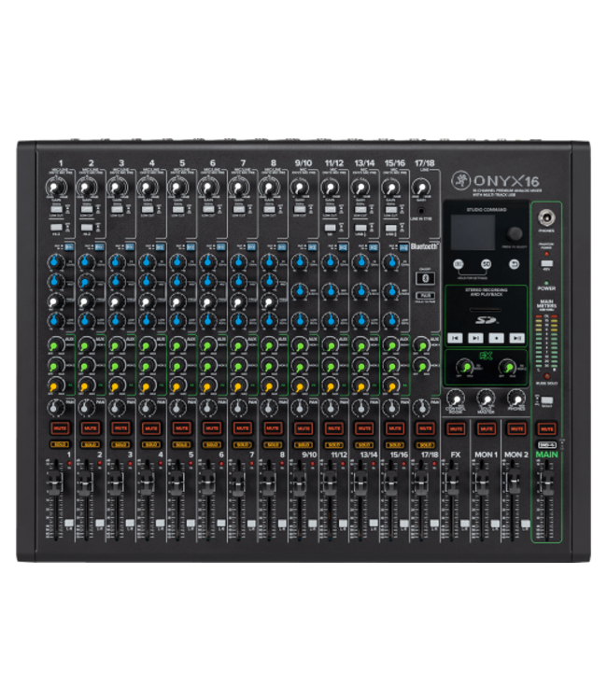Viewport: 607px width, 700px height.
Task: Toggle the switch below Rude Solo light
Action: 546,400
